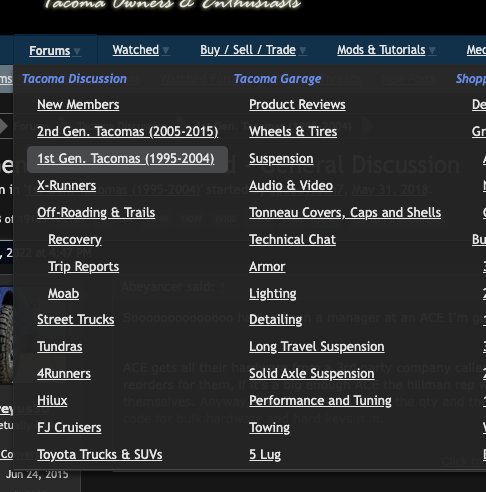The width and height of the screenshot is (486, 492).
Task: Open the Watched tab
Action: click(x=136, y=50)
